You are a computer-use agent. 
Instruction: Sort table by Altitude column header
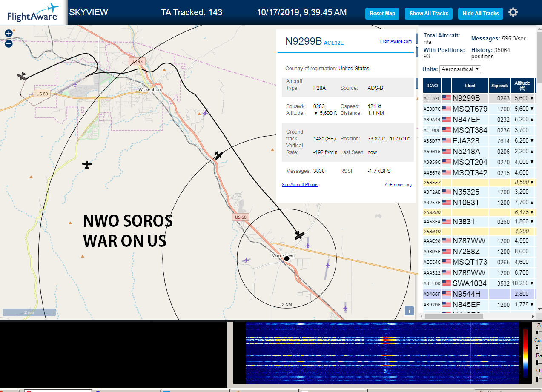pos(522,86)
